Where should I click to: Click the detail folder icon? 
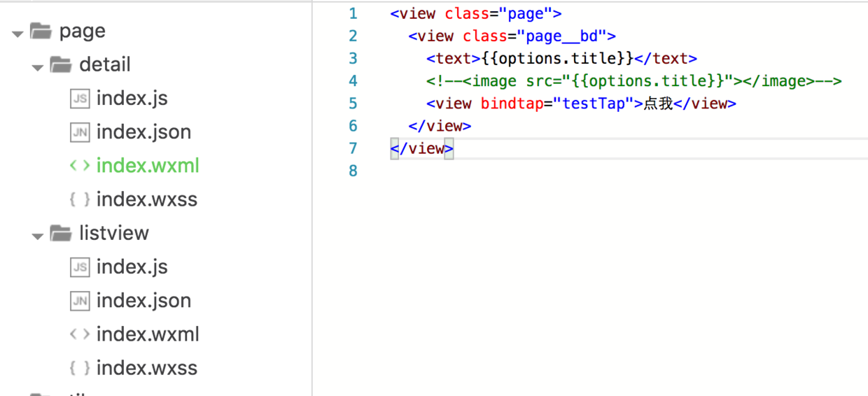(61, 65)
